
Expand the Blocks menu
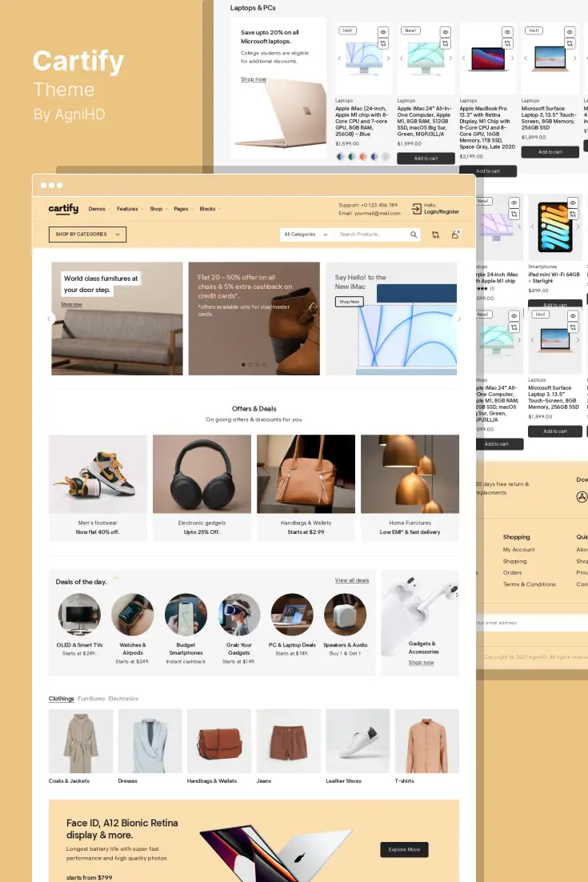click(210, 209)
